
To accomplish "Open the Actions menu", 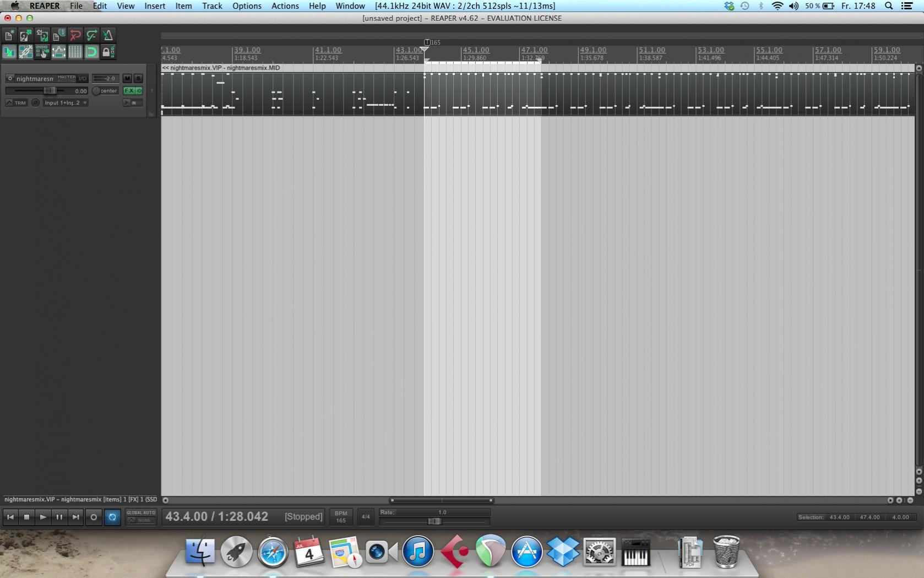I will [x=285, y=6].
